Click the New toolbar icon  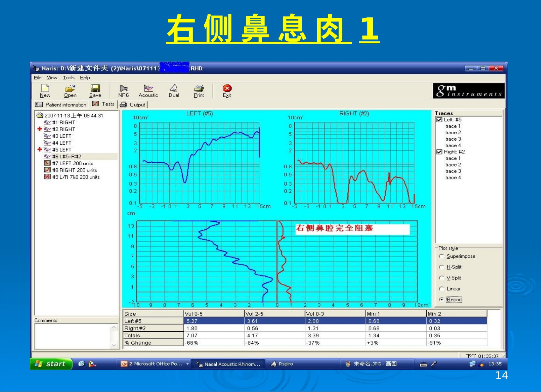45,88
